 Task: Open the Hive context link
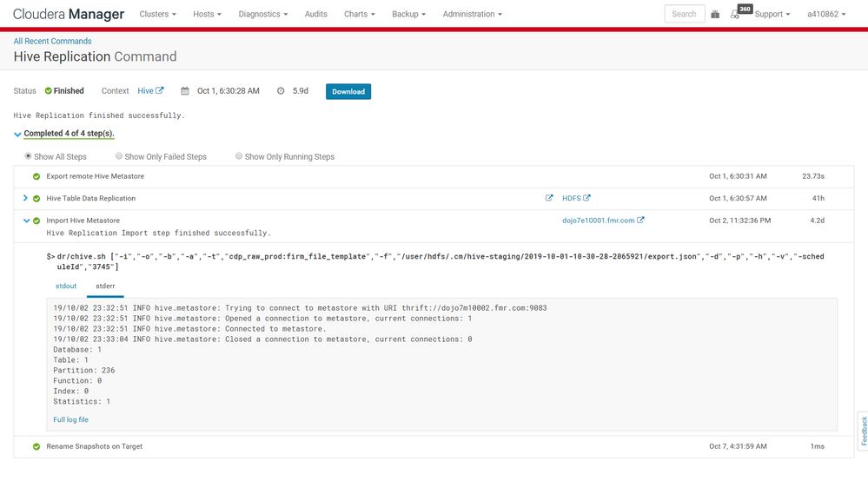pyautogui.click(x=145, y=90)
